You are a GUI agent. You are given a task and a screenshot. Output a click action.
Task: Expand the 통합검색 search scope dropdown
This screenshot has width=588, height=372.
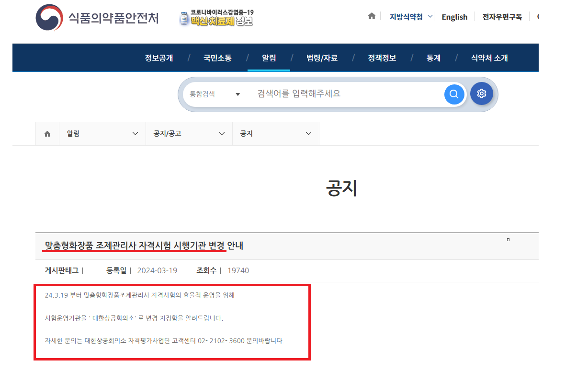215,94
